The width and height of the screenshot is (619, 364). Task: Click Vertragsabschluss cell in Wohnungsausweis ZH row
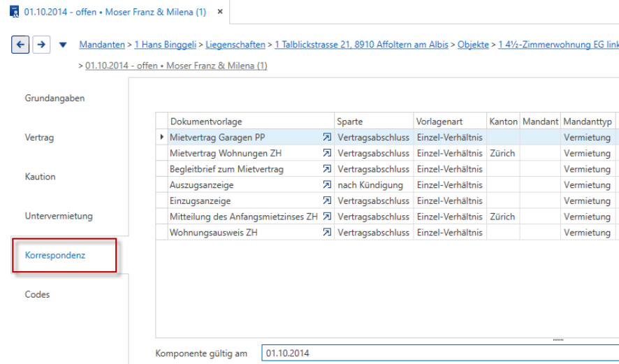point(374,232)
